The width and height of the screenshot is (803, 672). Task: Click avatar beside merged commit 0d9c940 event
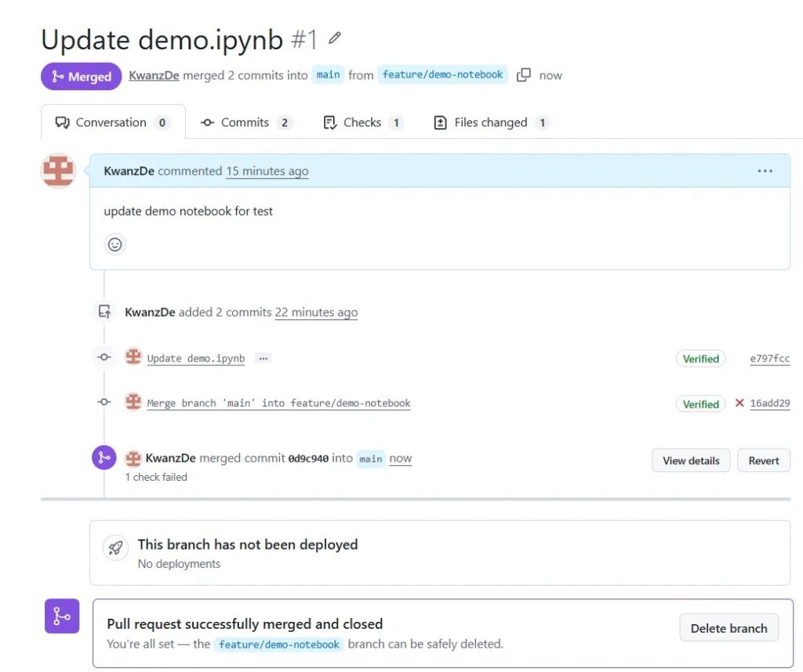[133, 459]
